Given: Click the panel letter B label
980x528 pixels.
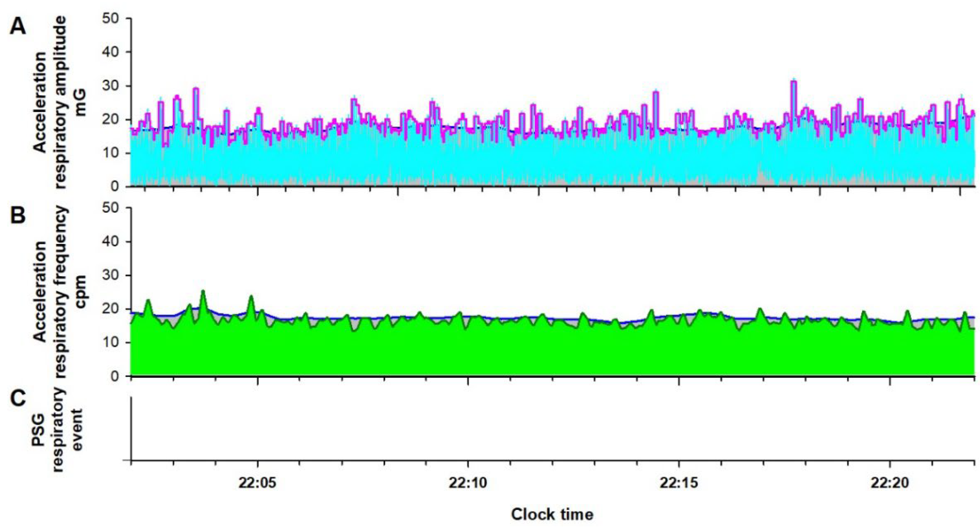Looking at the screenshot, I should [18, 215].
